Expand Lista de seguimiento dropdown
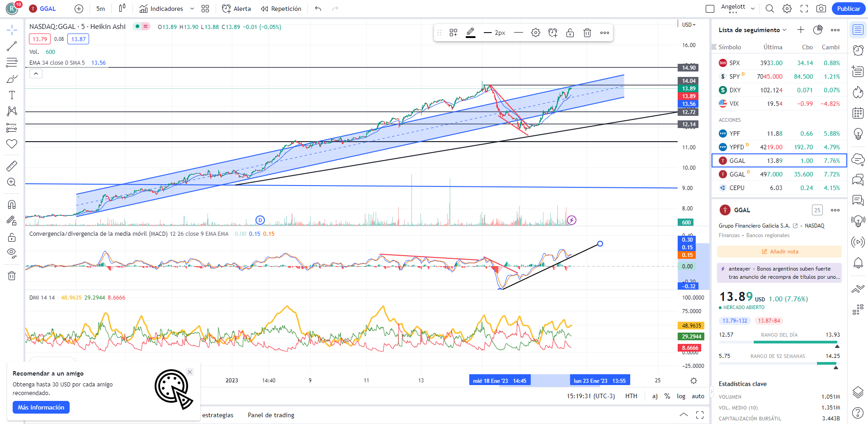The height and width of the screenshot is (424, 868). [753, 30]
